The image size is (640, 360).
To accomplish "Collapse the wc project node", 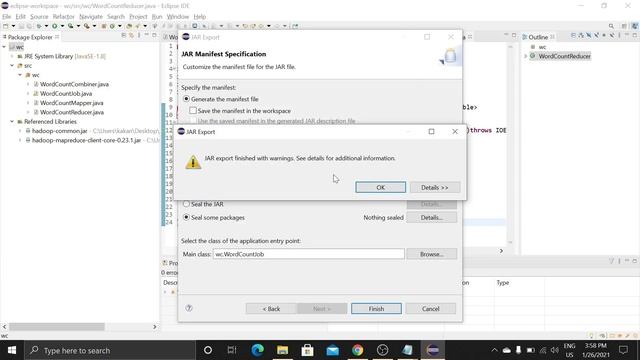I will click(x=4, y=47).
